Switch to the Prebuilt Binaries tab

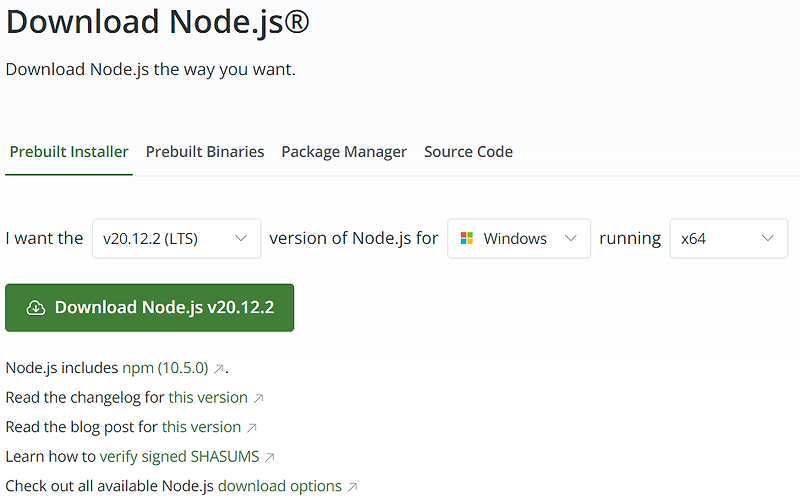(205, 152)
